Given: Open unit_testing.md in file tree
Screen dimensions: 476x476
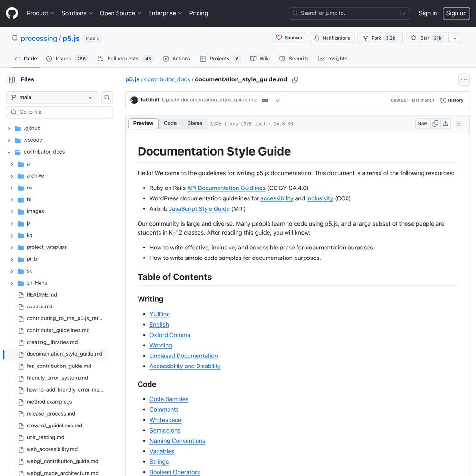Looking at the screenshot, I should (46, 438).
